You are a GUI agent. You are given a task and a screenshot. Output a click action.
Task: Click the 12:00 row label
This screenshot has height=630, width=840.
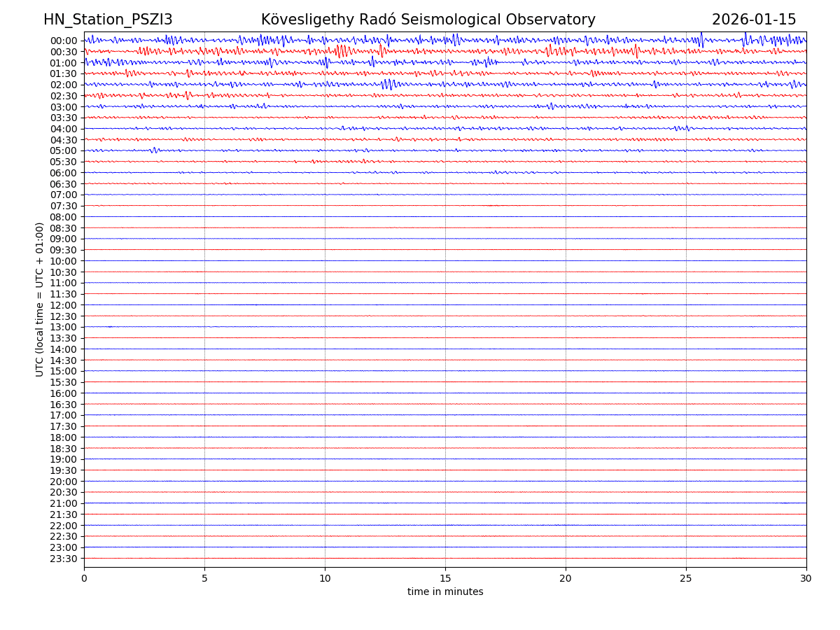(x=63, y=305)
